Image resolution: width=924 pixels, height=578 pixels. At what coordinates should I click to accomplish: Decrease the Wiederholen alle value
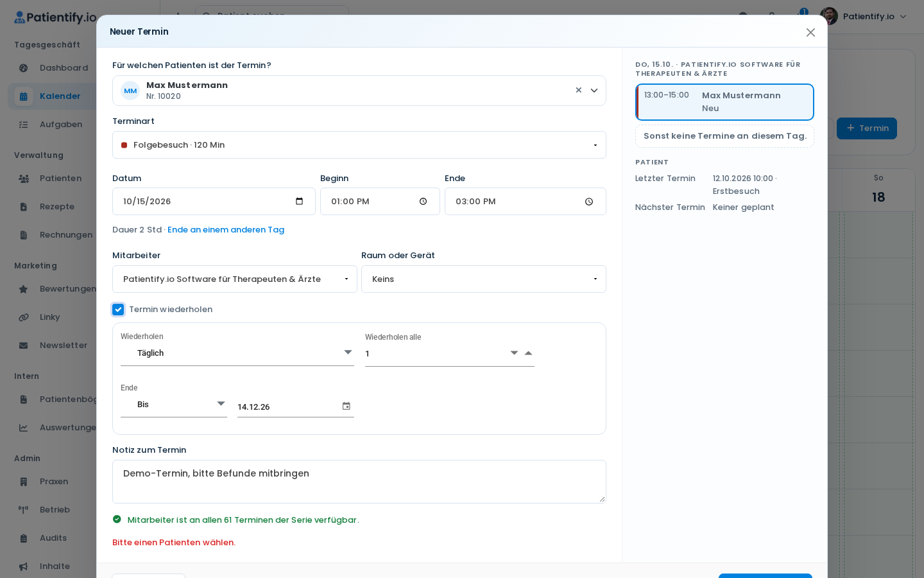[514, 353]
